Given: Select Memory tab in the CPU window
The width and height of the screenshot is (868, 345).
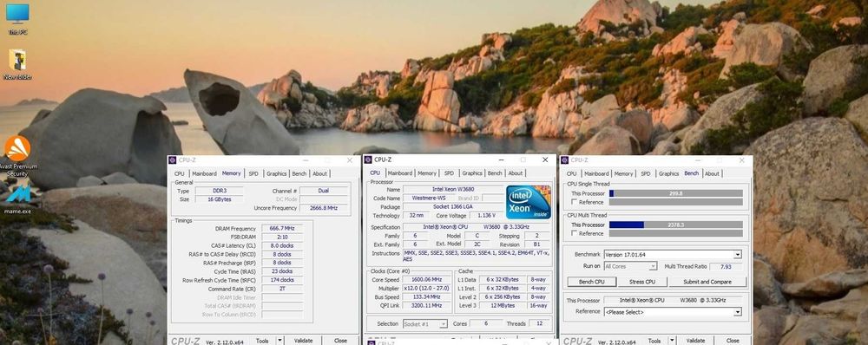Looking at the screenshot, I should [x=427, y=173].
